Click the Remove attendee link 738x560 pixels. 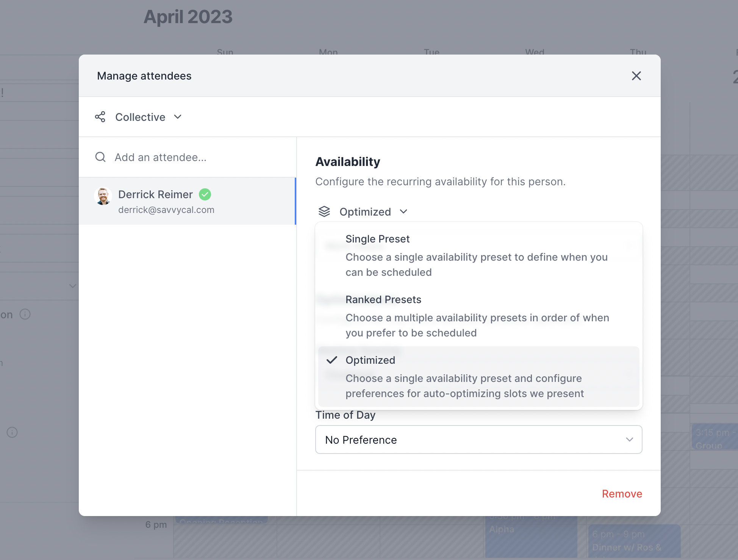coord(622,494)
